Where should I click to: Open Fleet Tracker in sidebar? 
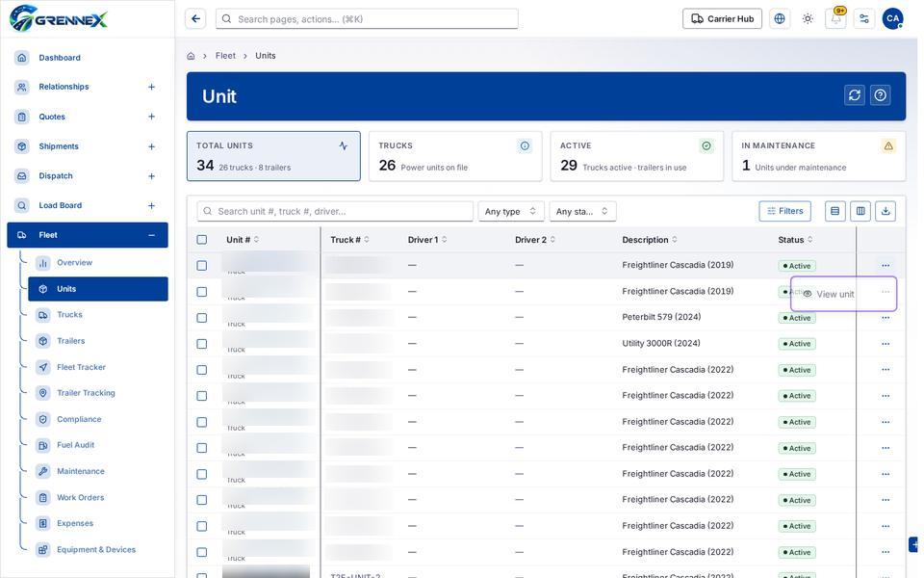pyautogui.click(x=98, y=367)
